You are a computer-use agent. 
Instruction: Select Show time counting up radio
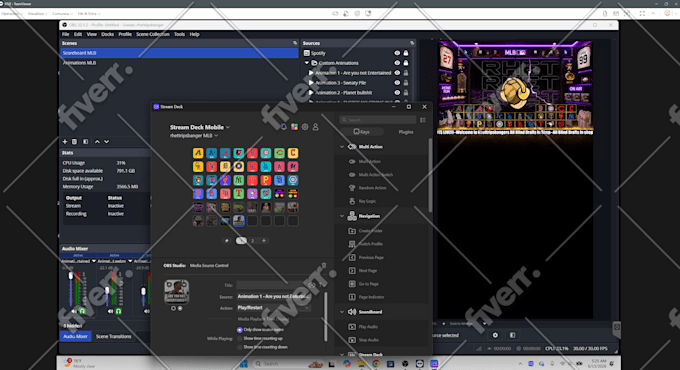click(239, 338)
